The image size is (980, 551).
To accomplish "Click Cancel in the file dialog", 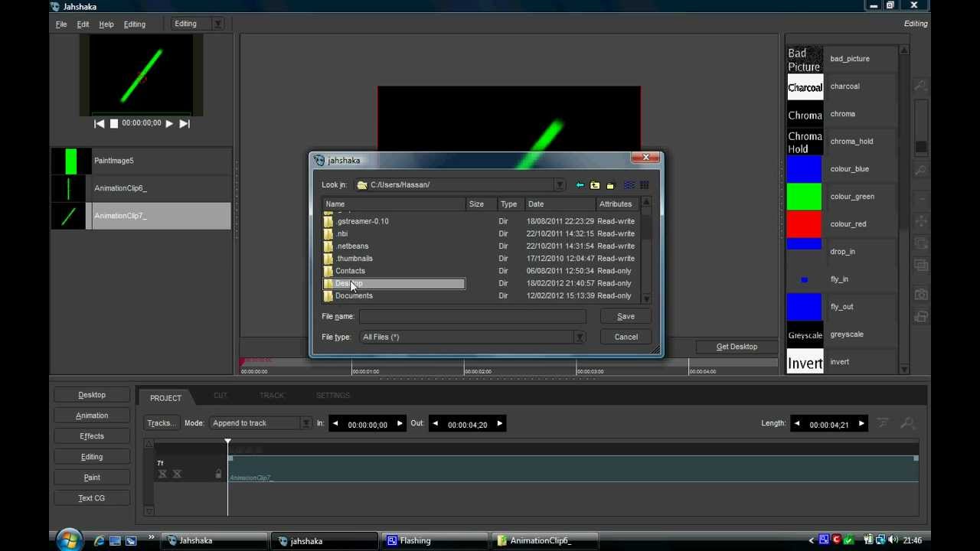I will tap(626, 337).
